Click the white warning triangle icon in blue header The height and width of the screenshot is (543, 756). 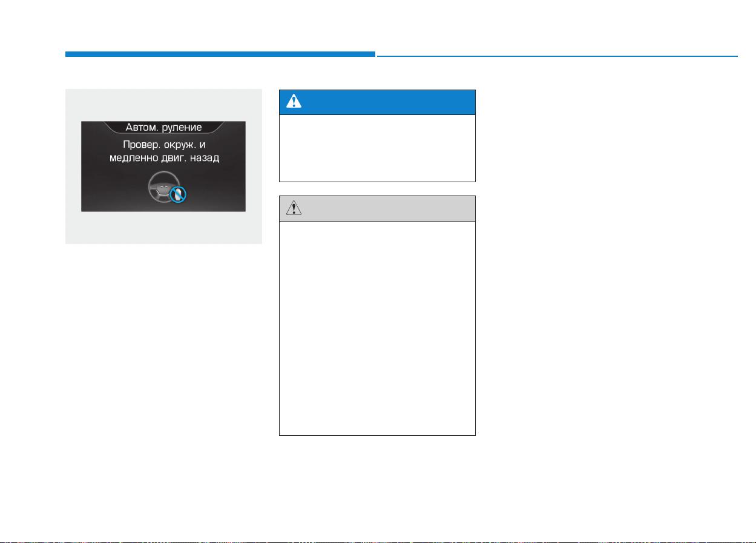(x=294, y=102)
